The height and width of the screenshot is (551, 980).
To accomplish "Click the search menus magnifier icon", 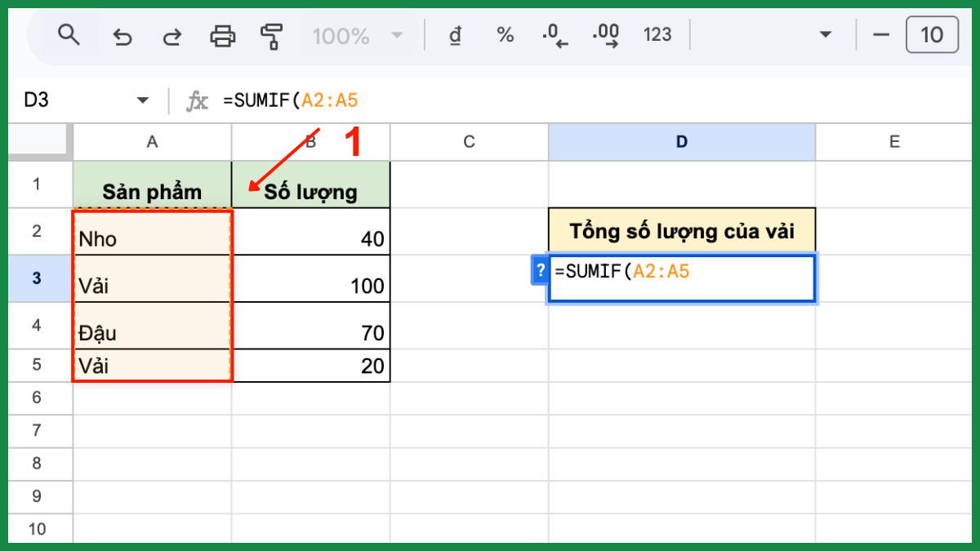I will click(69, 35).
